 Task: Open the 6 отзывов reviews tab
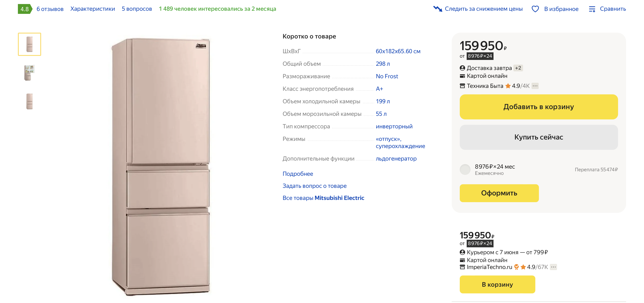(x=50, y=9)
